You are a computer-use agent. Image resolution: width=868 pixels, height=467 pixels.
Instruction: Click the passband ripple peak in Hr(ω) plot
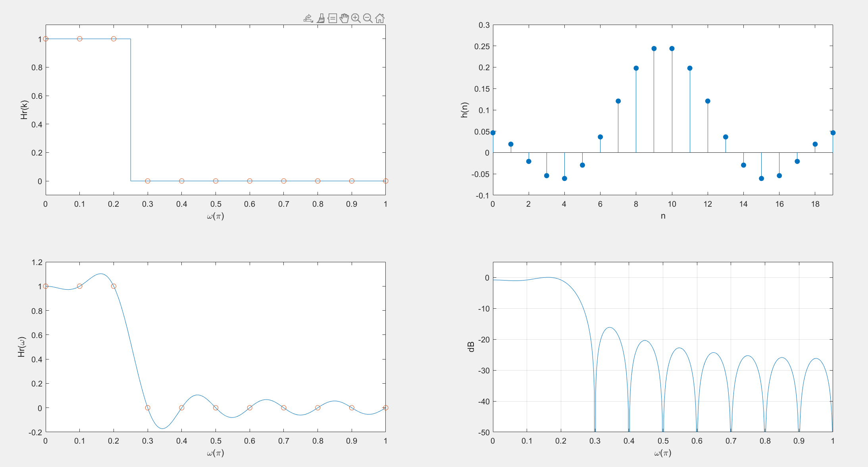[x=101, y=274]
